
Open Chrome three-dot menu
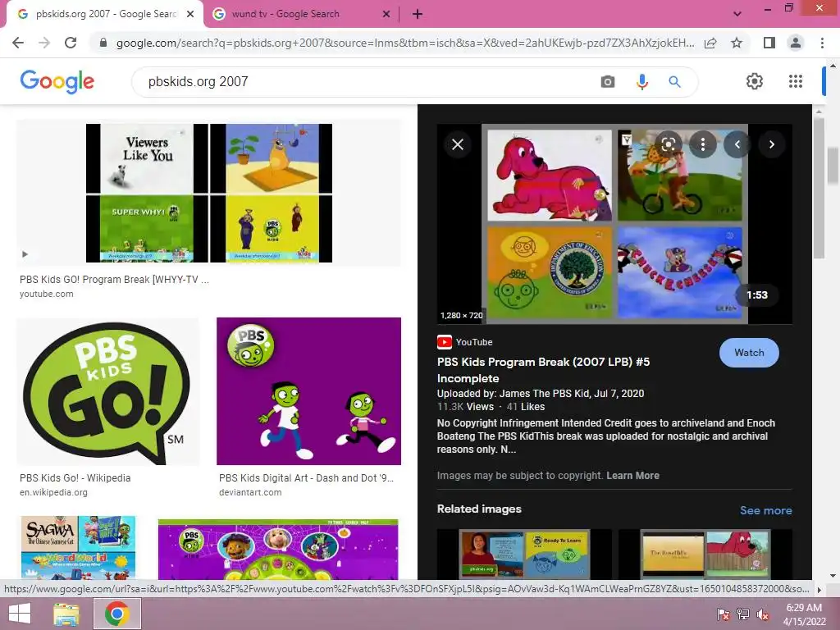pos(822,43)
